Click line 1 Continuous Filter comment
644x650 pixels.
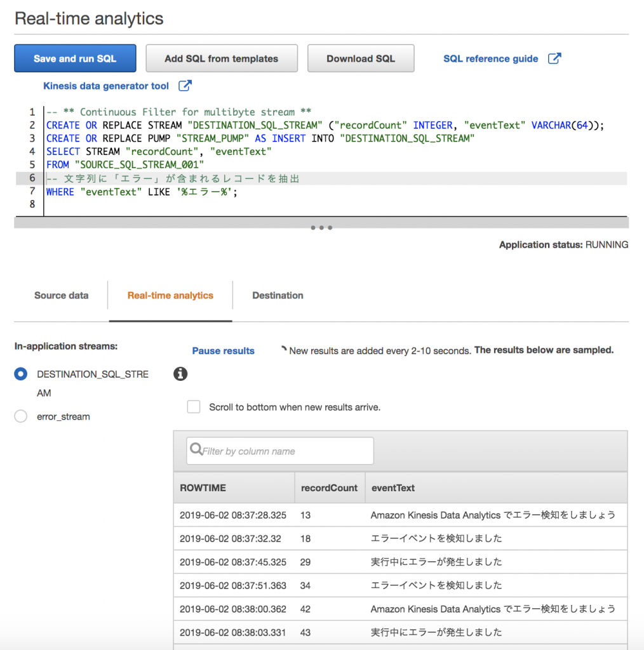(178, 112)
